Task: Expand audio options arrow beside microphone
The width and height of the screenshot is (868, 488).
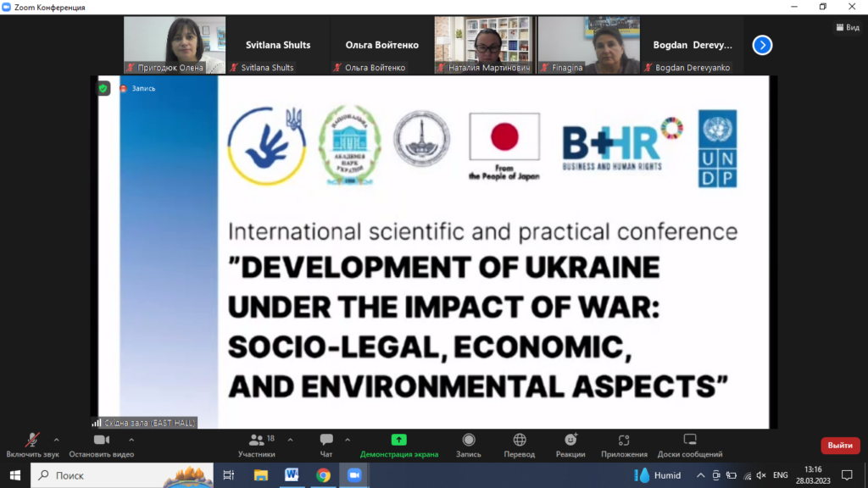Action: 57,440
